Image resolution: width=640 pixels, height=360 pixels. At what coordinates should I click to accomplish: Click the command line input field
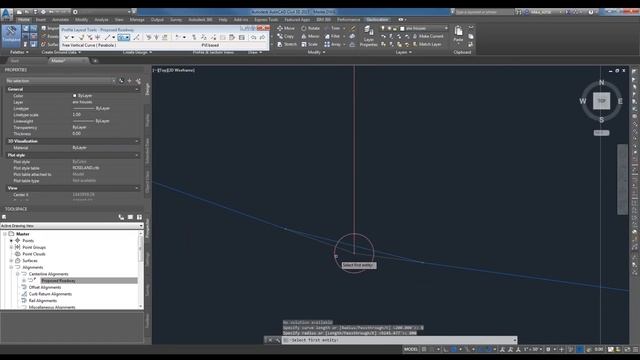tap(399, 340)
